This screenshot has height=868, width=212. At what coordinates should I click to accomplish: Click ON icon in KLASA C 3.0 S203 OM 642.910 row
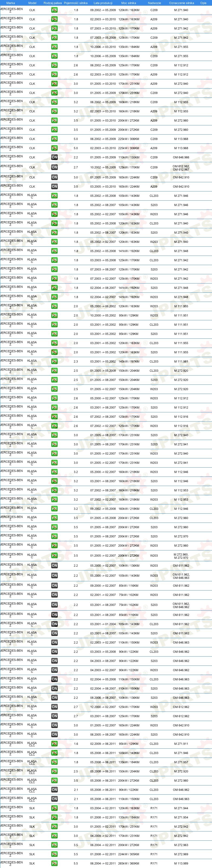pyautogui.click(x=54, y=734)
